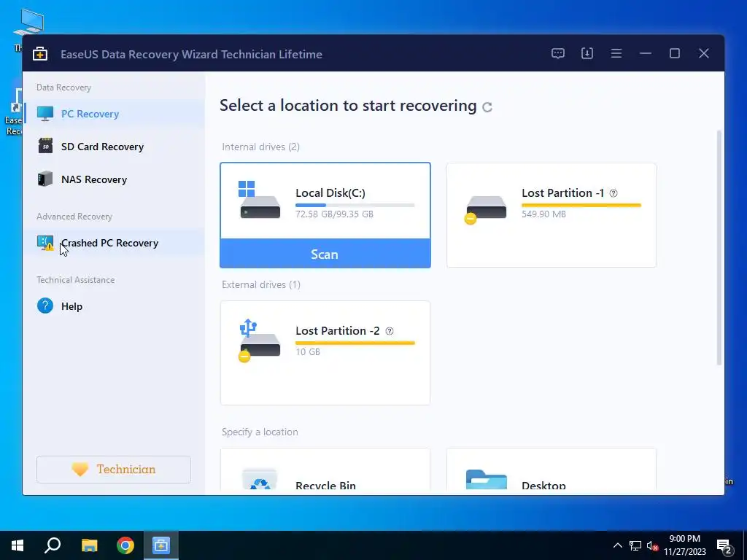Refresh the drive list next to heading
The width and height of the screenshot is (747, 560).
coord(487,106)
